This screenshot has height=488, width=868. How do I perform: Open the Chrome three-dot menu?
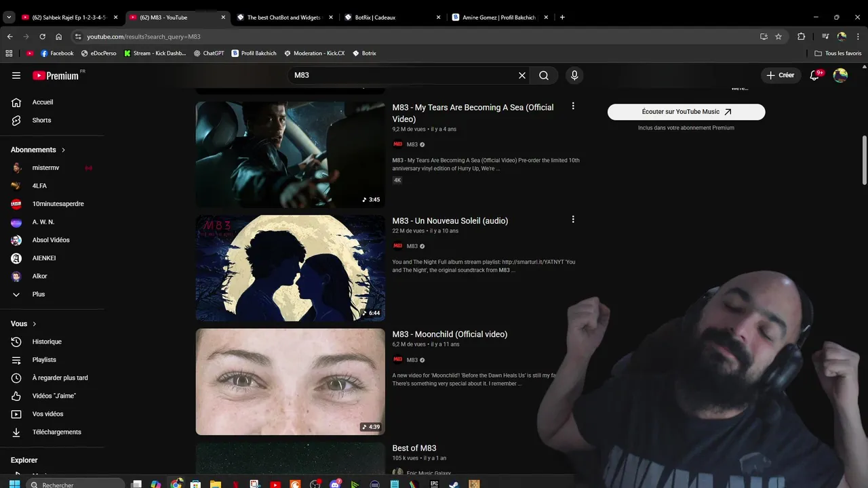[x=859, y=37]
